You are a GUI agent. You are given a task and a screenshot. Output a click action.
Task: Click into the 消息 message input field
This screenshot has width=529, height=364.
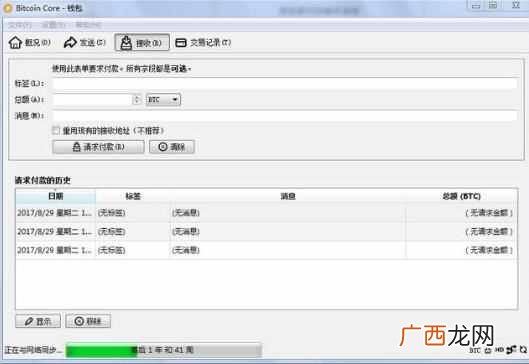pyautogui.click(x=285, y=116)
